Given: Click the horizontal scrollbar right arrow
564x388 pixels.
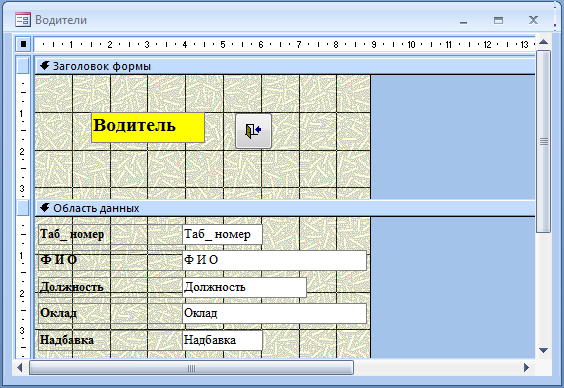Looking at the screenshot, I should point(526,368).
